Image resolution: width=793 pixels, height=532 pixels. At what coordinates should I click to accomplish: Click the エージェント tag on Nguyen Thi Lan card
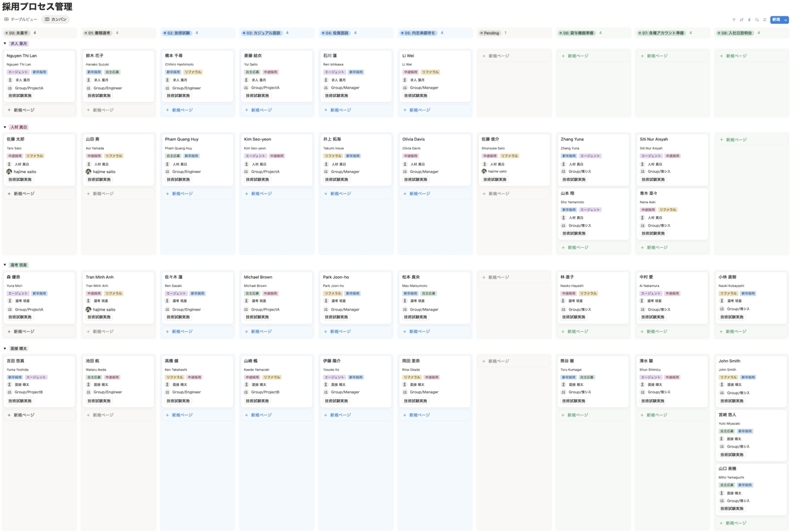pyautogui.click(x=19, y=72)
